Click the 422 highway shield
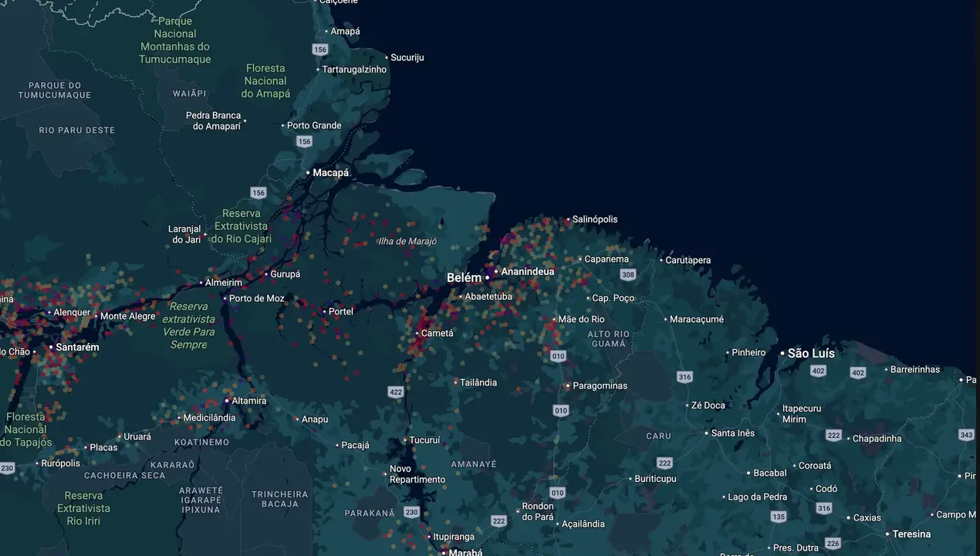Viewport: 980px width, 556px height. (396, 392)
